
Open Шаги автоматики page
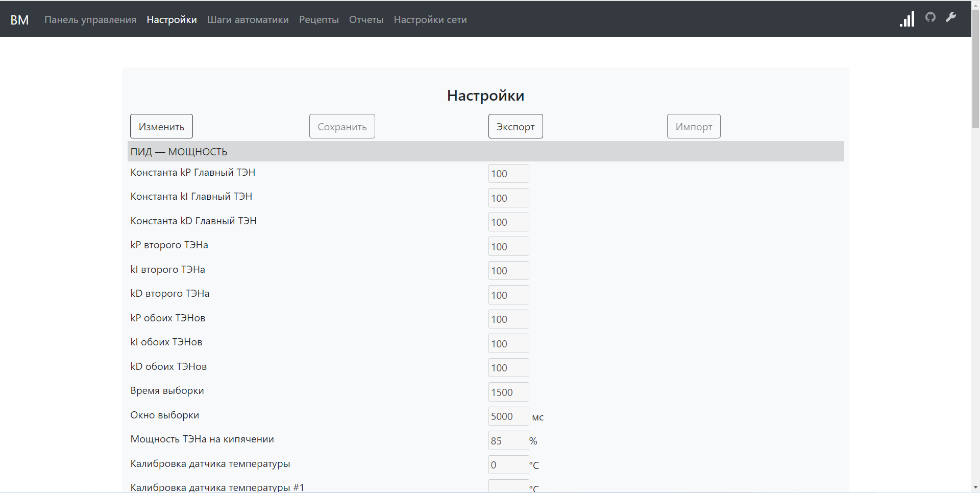coord(248,19)
